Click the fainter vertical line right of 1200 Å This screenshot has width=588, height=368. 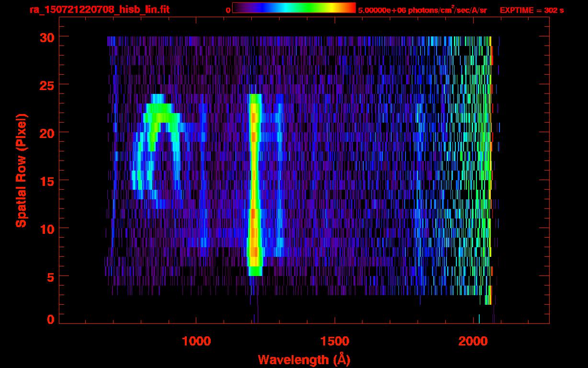click(280, 192)
